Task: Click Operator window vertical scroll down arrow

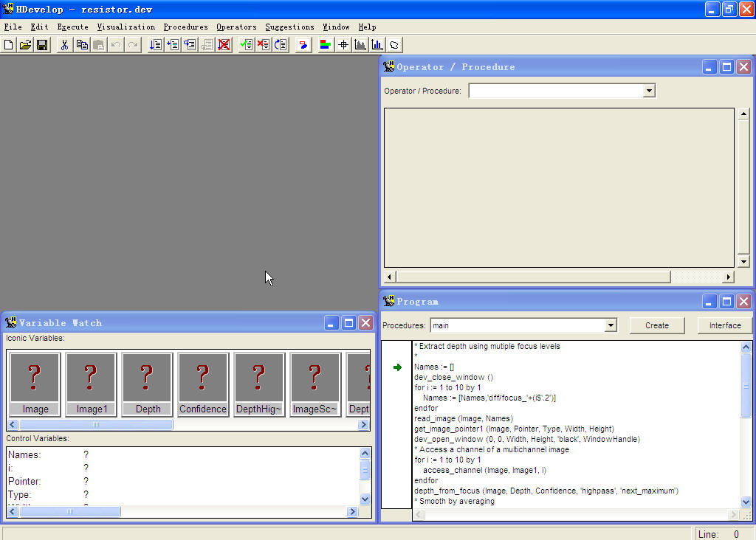Action: [x=743, y=262]
